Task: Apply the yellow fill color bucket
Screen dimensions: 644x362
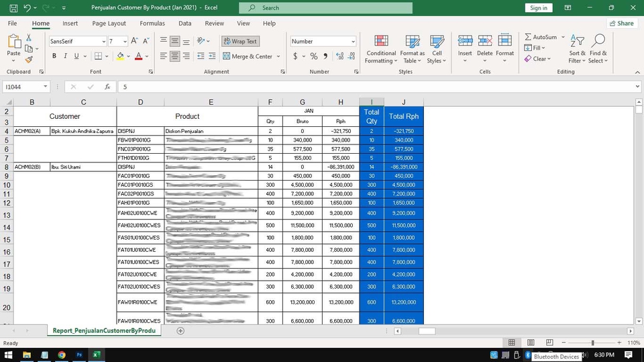Action: 120,56
